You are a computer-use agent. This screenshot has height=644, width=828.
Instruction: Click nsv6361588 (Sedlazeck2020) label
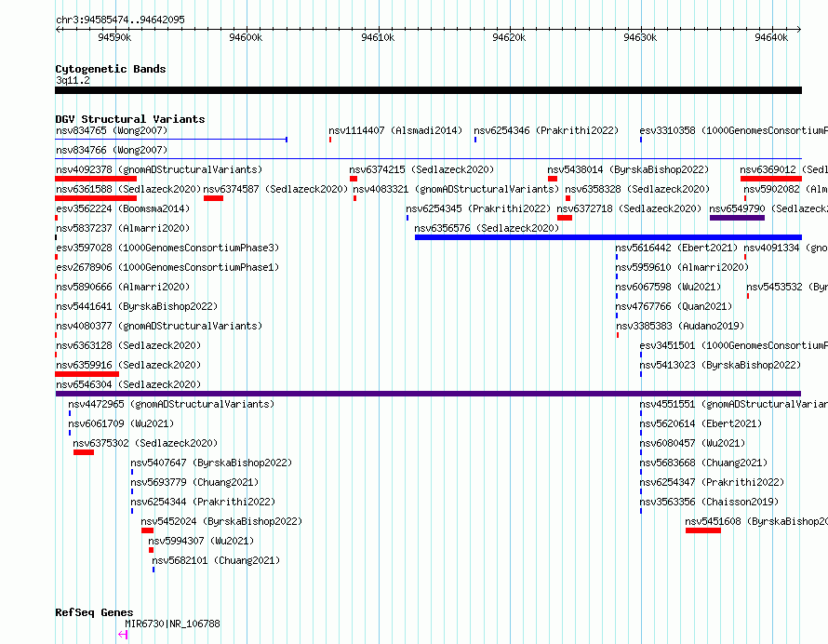pos(128,189)
